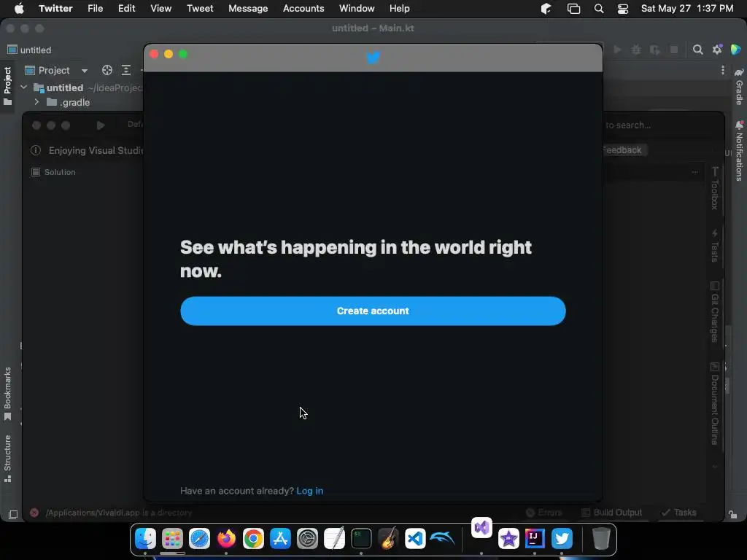Image resolution: width=747 pixels, height=560 pixels.
Task: Open the Git Changes side tab
Action: pos(715,312)
